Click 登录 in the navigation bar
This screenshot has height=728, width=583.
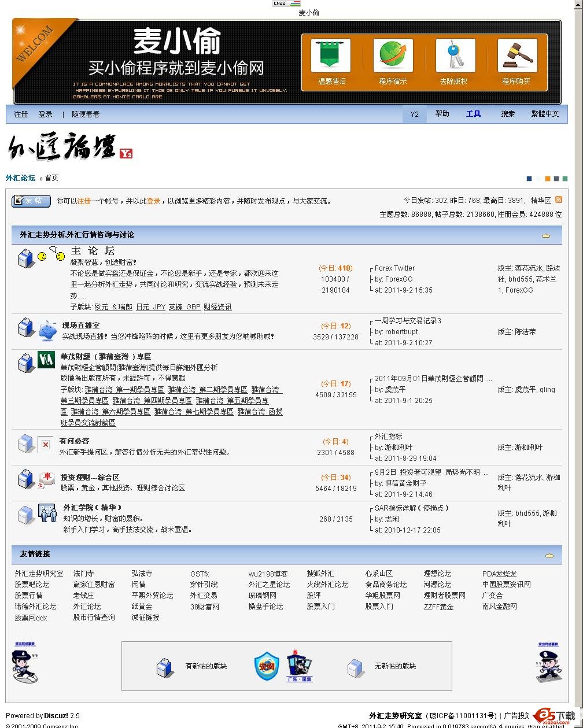pos(46,114)
